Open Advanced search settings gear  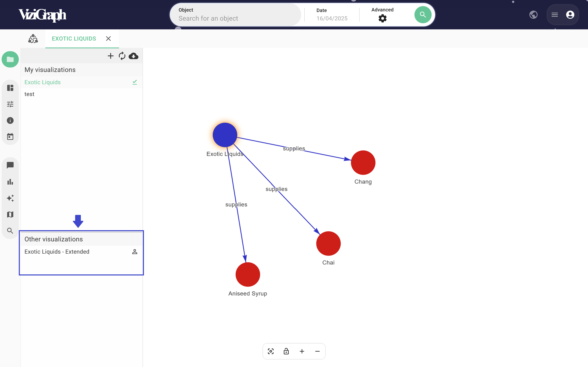382,18
